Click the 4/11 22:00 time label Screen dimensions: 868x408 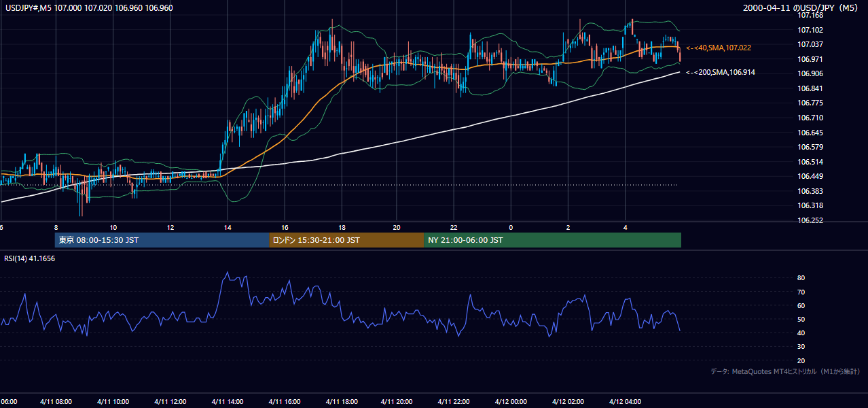[454, 401]
